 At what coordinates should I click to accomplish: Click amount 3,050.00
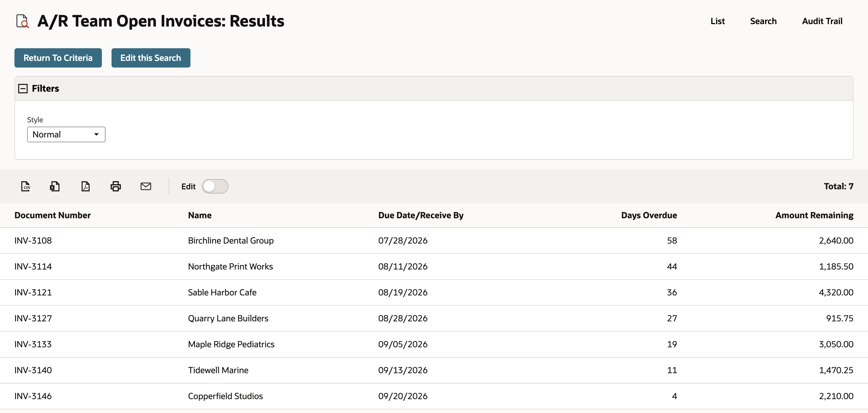pos(836,344)
